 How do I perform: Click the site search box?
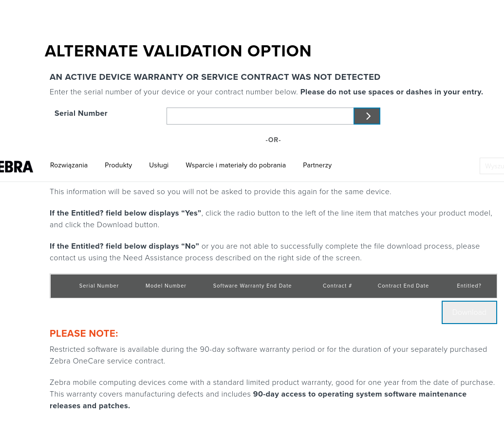coord(492,166)
